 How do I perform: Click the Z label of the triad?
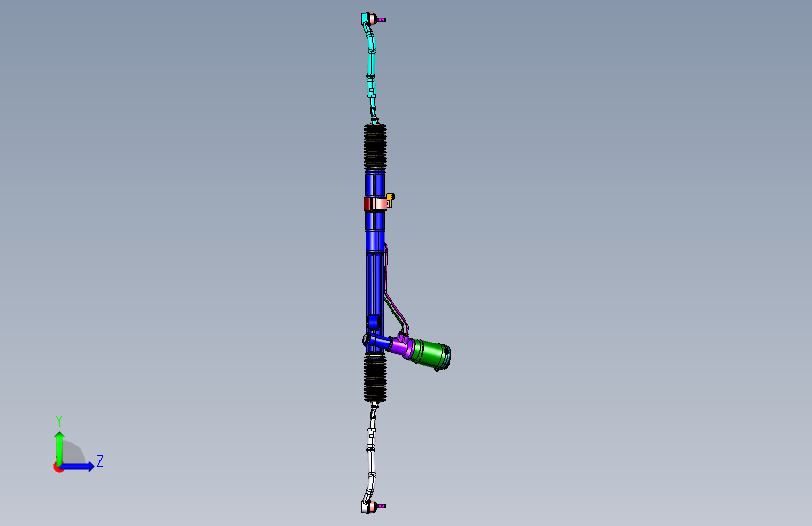100,460
